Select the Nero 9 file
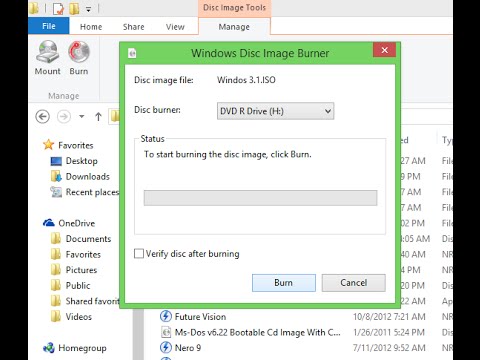This screenshot has width=480, height=360. click(x=180, y=348)
